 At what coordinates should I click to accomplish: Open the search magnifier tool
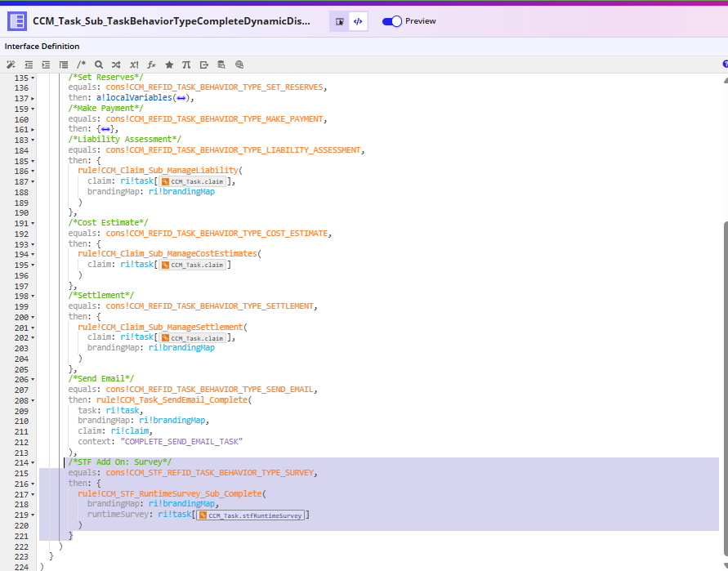[x=98, y=65]
